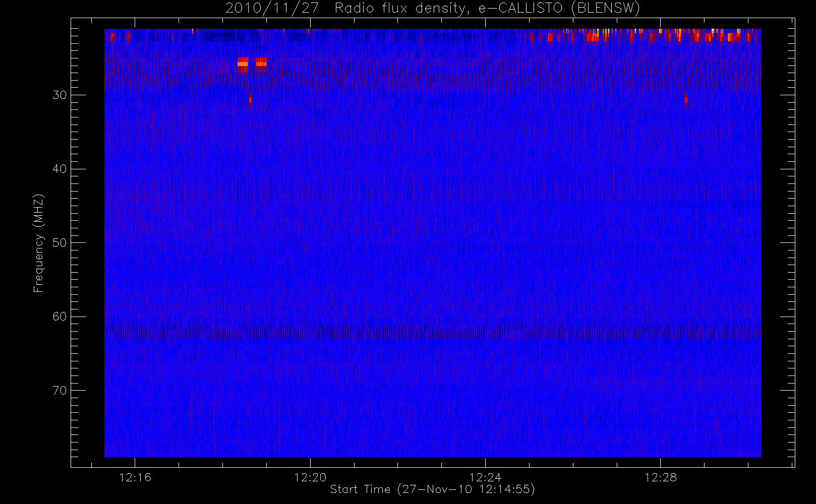The height and width of the screenshot is (504, 816).
Task: Click the 60 MHz frequency tick label
Action: (x=60, y=317)
